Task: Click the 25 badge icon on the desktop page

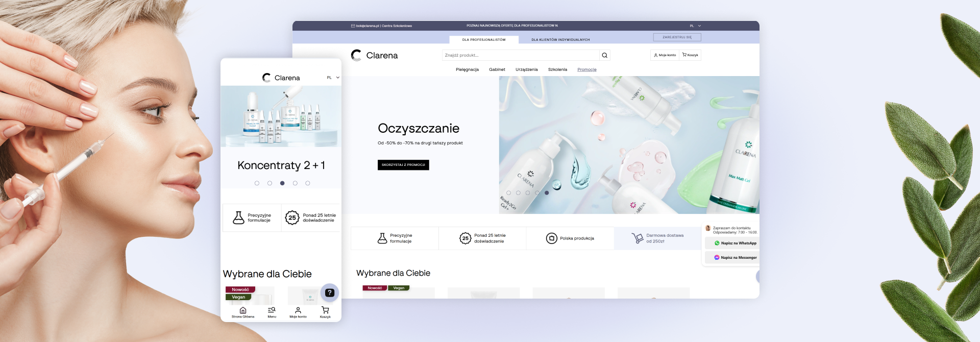Action: (465, 238)
